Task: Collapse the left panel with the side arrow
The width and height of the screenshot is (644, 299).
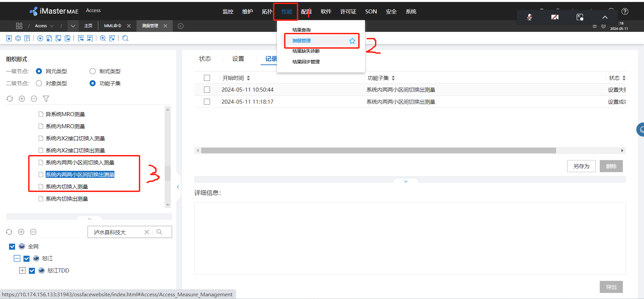Action: click(x=178, y=187)
